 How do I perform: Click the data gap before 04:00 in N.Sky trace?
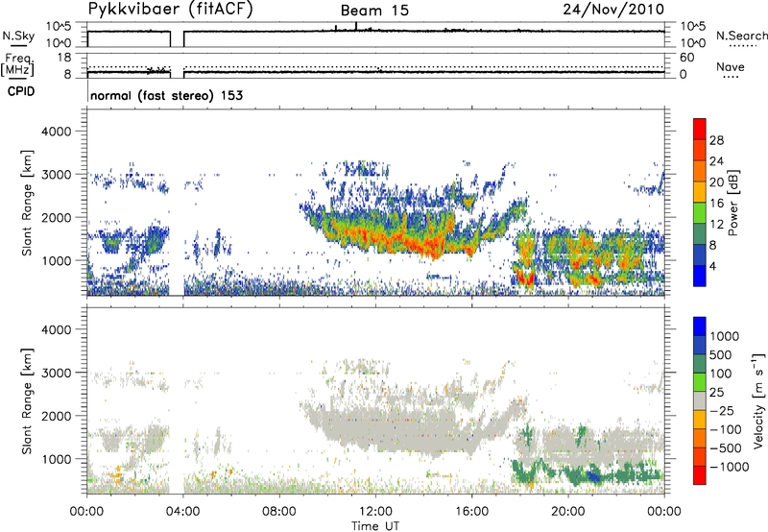click(x=177, y=39)
